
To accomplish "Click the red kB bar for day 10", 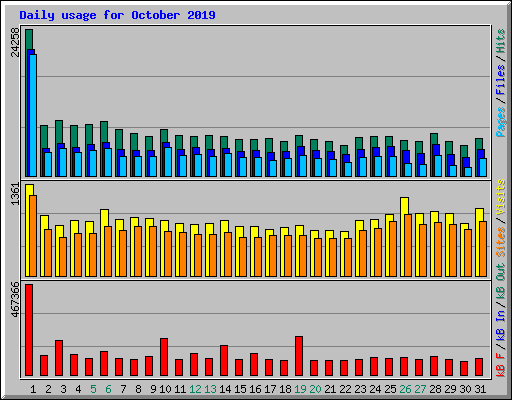I will pyautogui.click(x=164, y=357).
